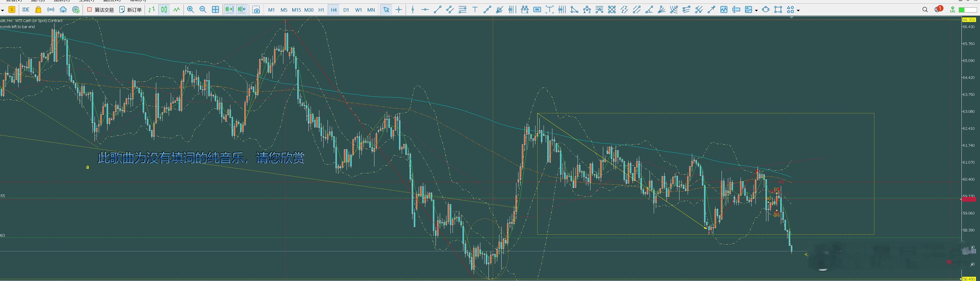The image size is (980, 281).
Task: Open the VPS cloud hosting icon
Action: [63, 10]
